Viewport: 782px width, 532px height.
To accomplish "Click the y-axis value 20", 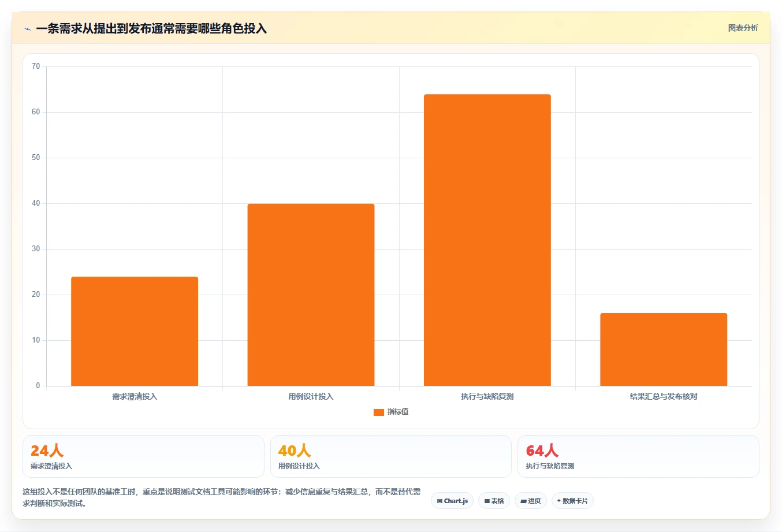I will pyautogui.click(x=36, y=295).
